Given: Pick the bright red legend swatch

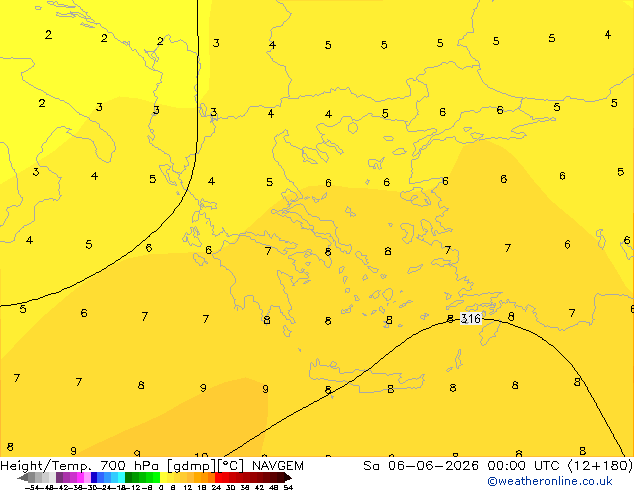Looking at the screenshot, I should pyautogui.click(x=218, y=477).
